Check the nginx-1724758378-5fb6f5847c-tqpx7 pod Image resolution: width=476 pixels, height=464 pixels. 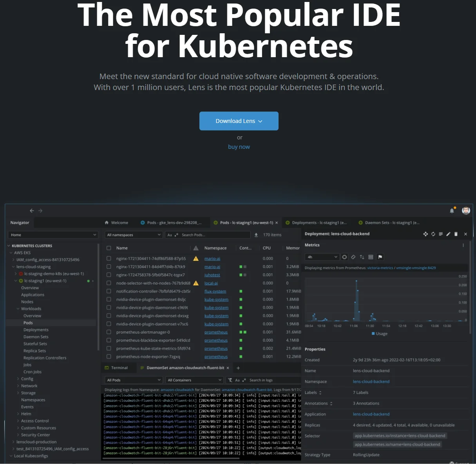pos(109,275)
